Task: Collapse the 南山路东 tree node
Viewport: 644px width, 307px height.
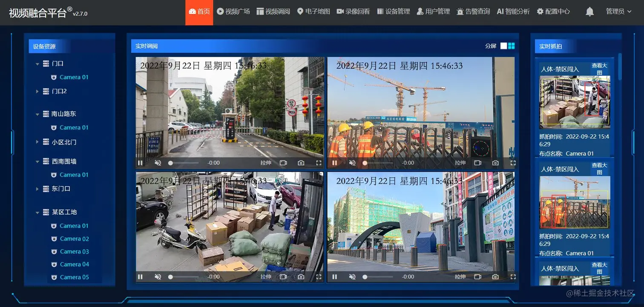Action: coord(37,114)
